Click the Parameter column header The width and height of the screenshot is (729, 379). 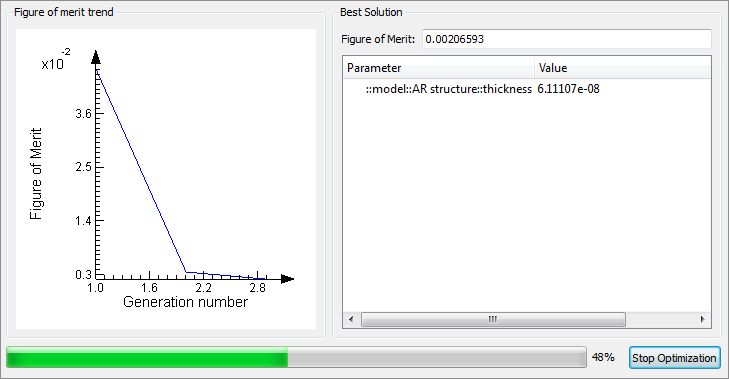[x=438, y=68]
